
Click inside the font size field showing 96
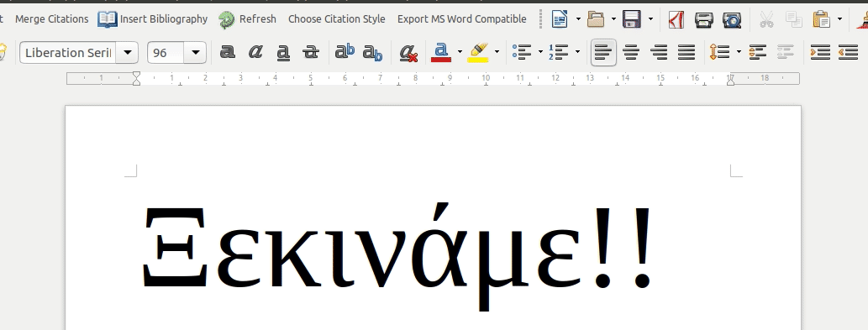pos(166,53)
